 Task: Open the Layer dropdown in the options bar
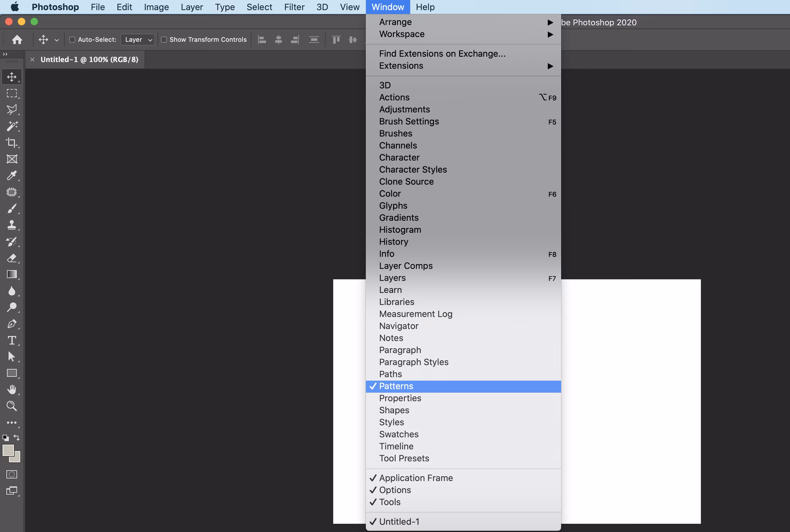click(138, 39)
